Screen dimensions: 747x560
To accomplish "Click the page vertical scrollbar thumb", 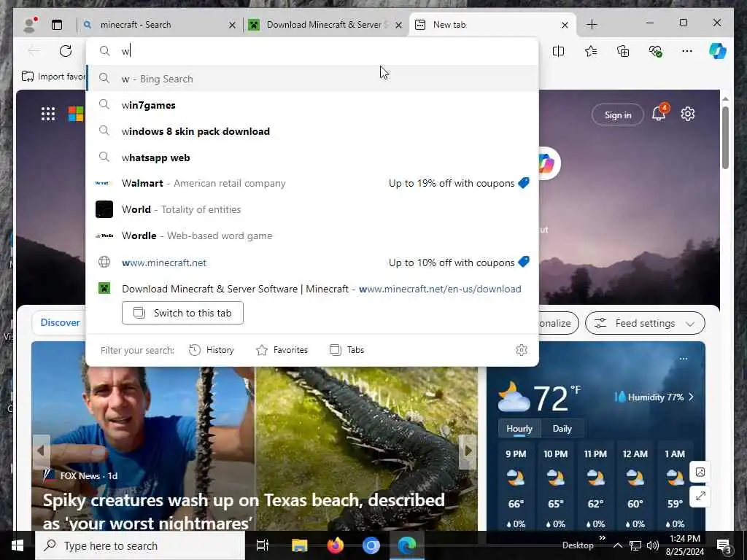I will 725,138.
